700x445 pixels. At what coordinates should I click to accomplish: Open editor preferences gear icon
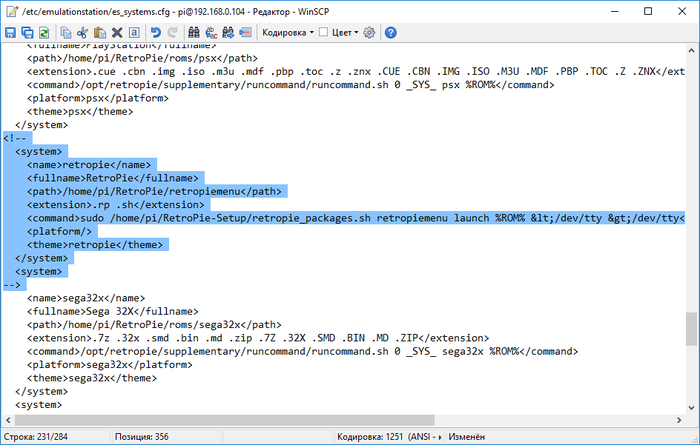pyautogui.click(x=369, y=32)
